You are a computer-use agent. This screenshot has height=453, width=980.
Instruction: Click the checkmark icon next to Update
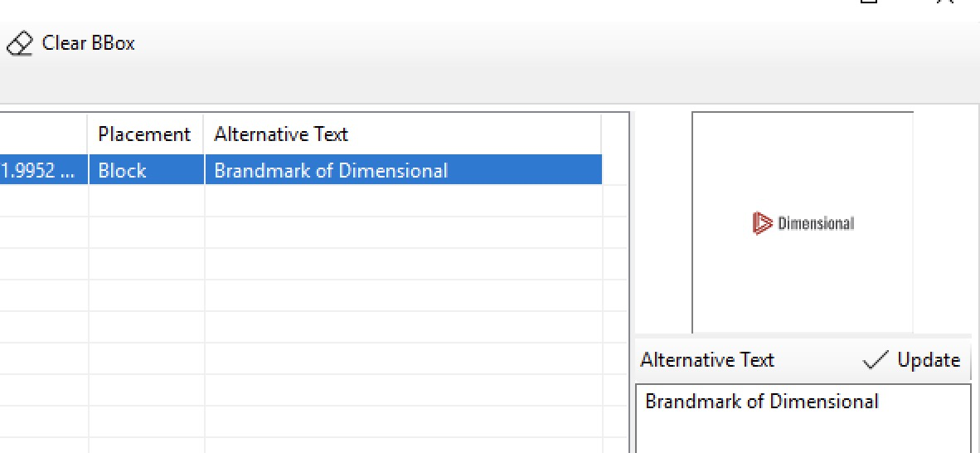[876, 360]
